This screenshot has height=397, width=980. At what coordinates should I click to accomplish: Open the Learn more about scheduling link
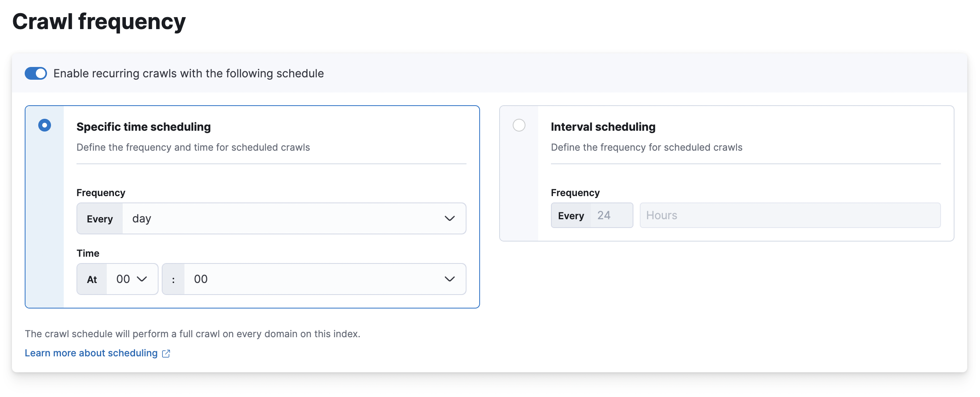pos(91,353)
